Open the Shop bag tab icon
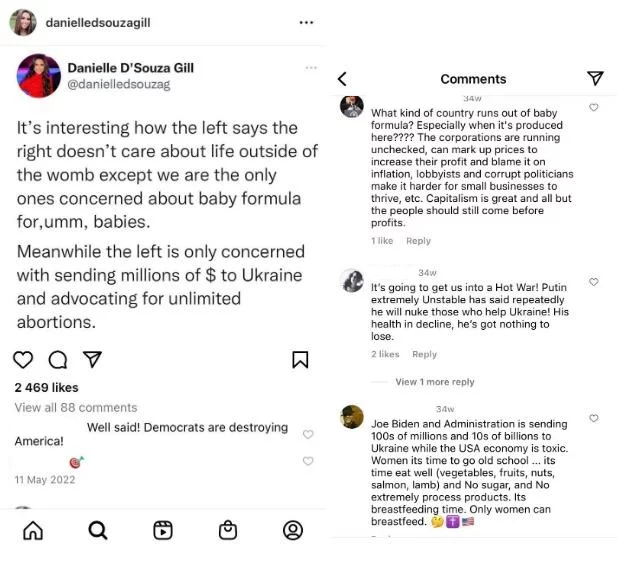This screenshot has height=566, width=618. 228,530
